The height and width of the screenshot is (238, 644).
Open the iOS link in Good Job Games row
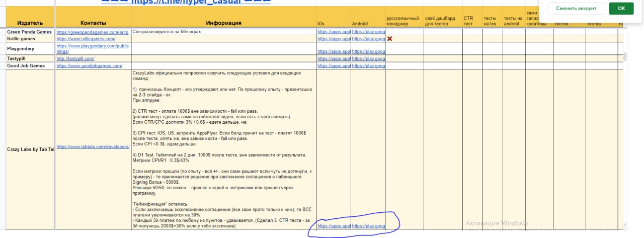pos(334,66)
